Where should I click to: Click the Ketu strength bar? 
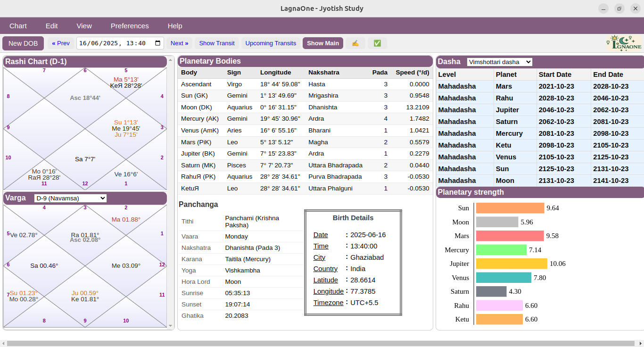(x=499, y=319)
